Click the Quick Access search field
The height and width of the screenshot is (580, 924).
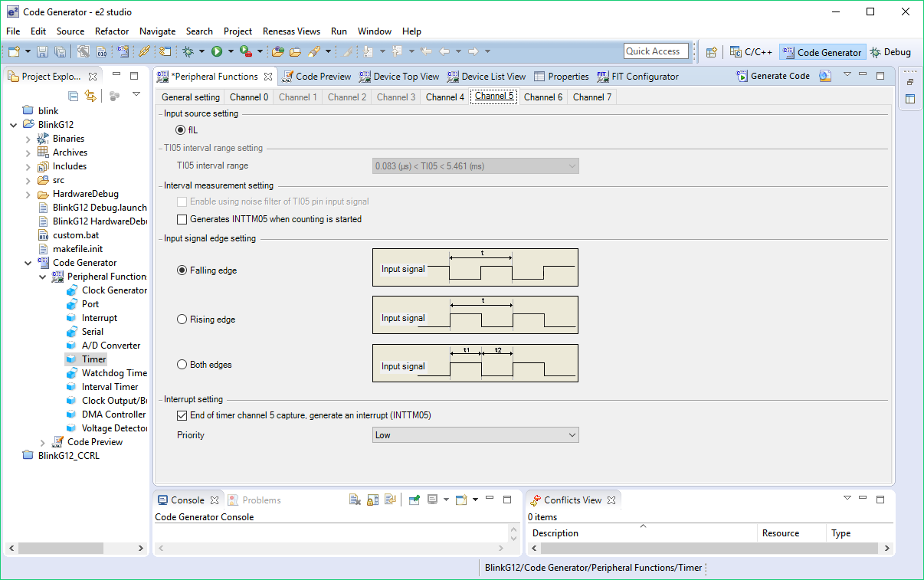656,51
